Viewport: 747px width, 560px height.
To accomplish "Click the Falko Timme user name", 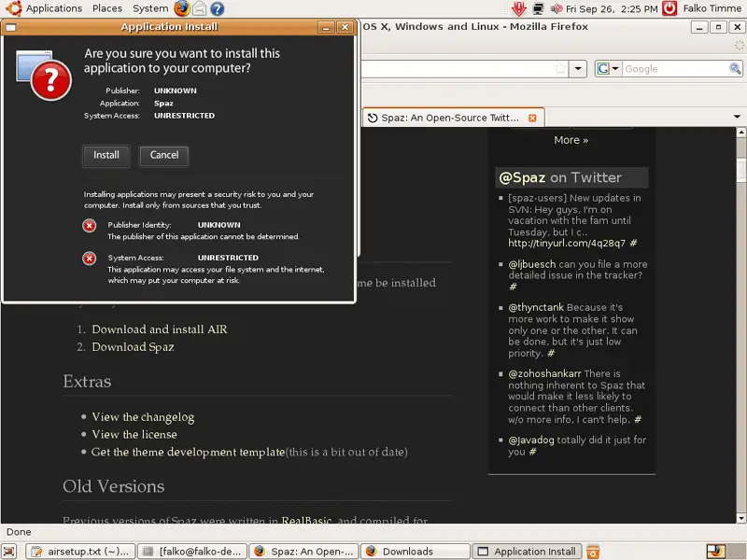I will (712, 8).
